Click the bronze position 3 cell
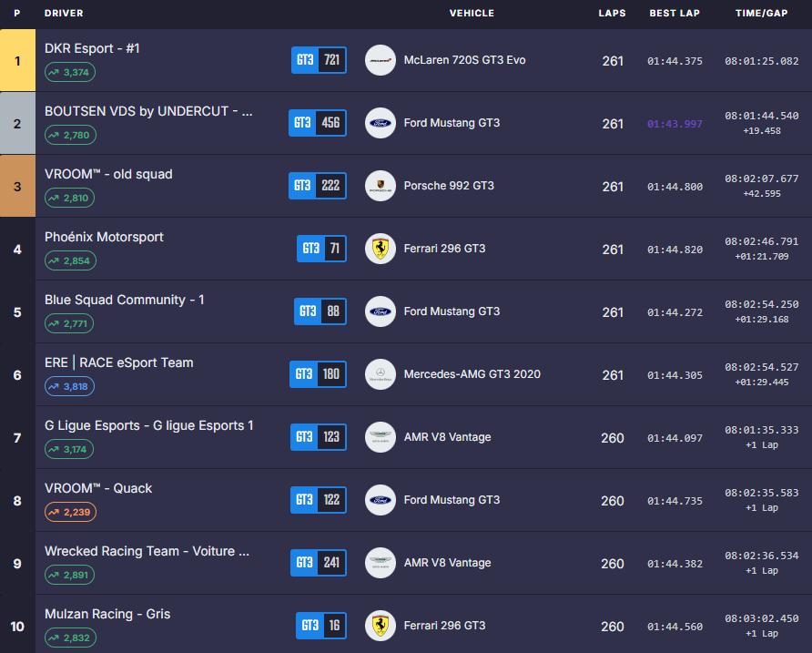Image resolution: width=812 pixels, height=653 pixels. click(x=17, y=186)
